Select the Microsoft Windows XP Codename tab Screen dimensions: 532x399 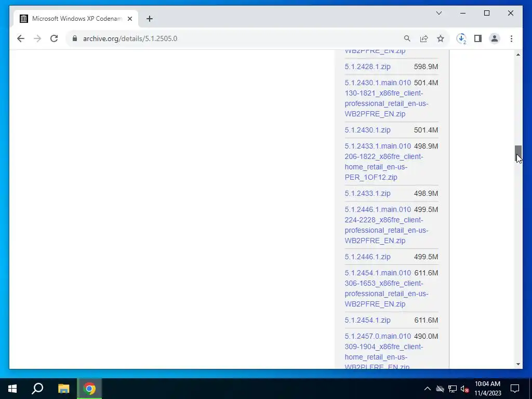[x=76, y=19]
